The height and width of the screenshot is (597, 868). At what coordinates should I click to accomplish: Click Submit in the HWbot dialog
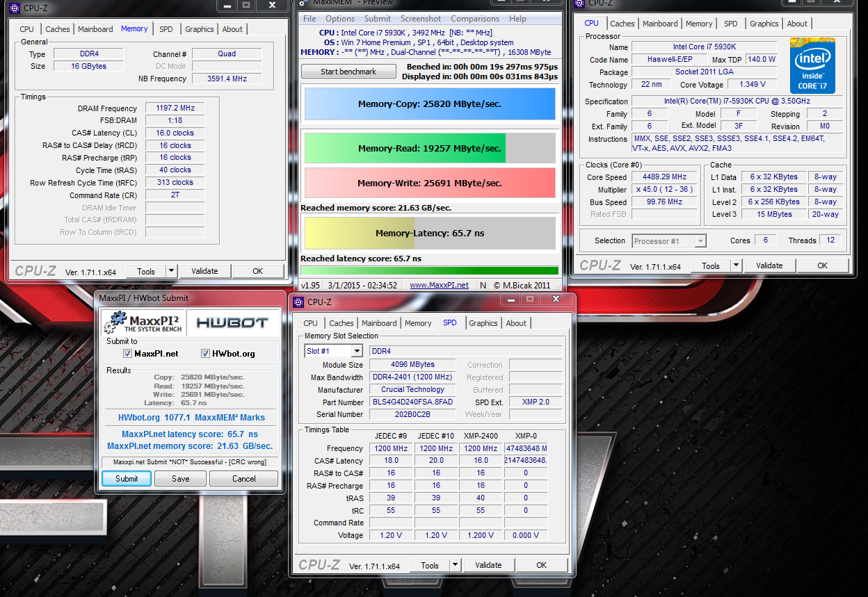click(x=127, y=479)
